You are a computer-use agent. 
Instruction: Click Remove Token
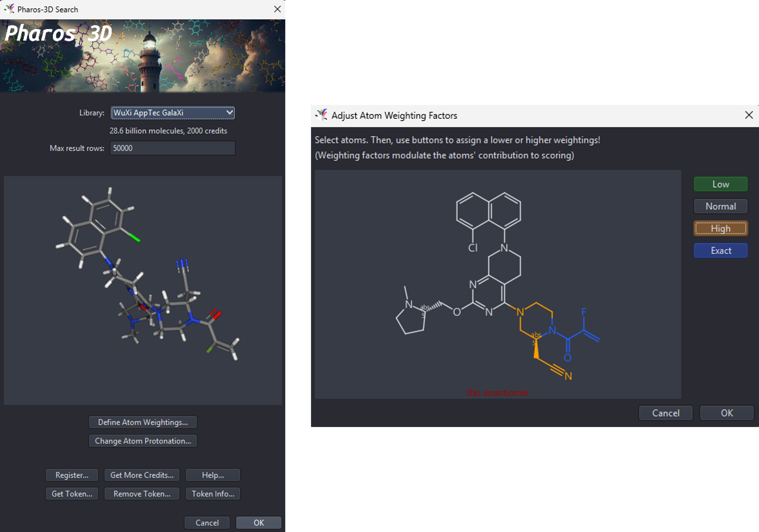tap(142, 494)
